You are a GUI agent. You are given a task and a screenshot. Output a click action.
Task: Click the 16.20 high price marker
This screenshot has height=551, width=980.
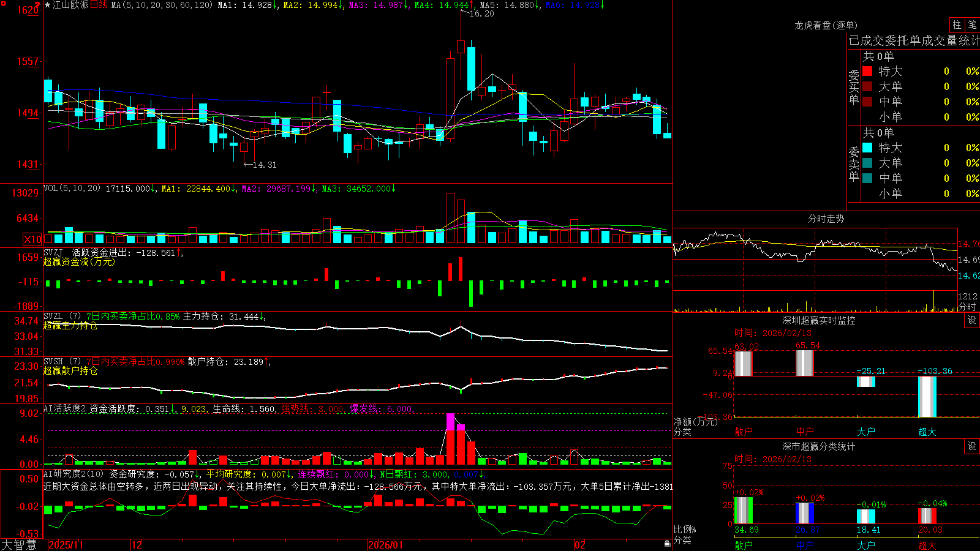tap(482, 13)
